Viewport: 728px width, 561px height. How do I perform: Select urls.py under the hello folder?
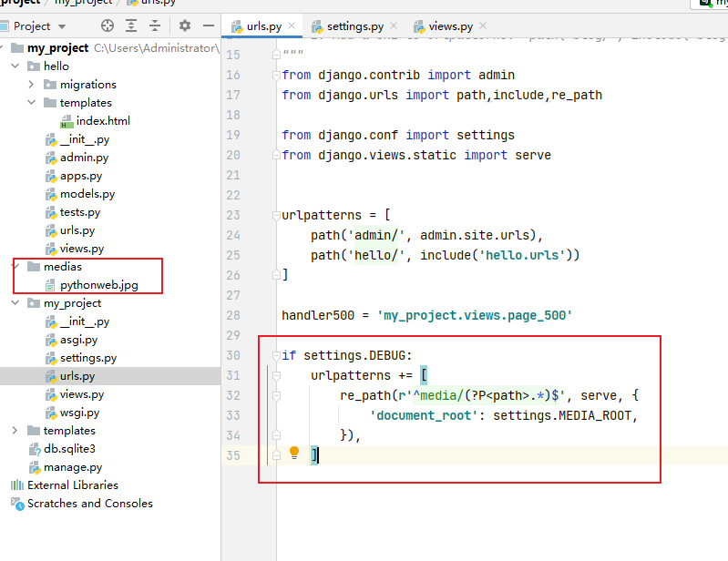tap(70, 230)
